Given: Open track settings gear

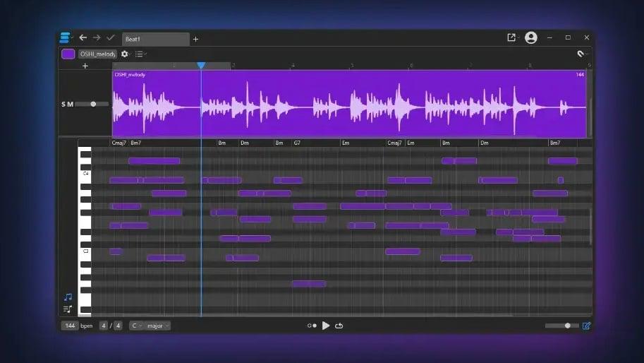Looking at the screenshot, I should 124,54.
